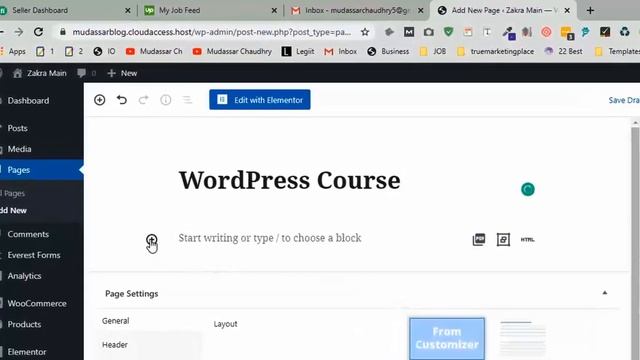Insert the middle shortcut block icon

[503, 239]
